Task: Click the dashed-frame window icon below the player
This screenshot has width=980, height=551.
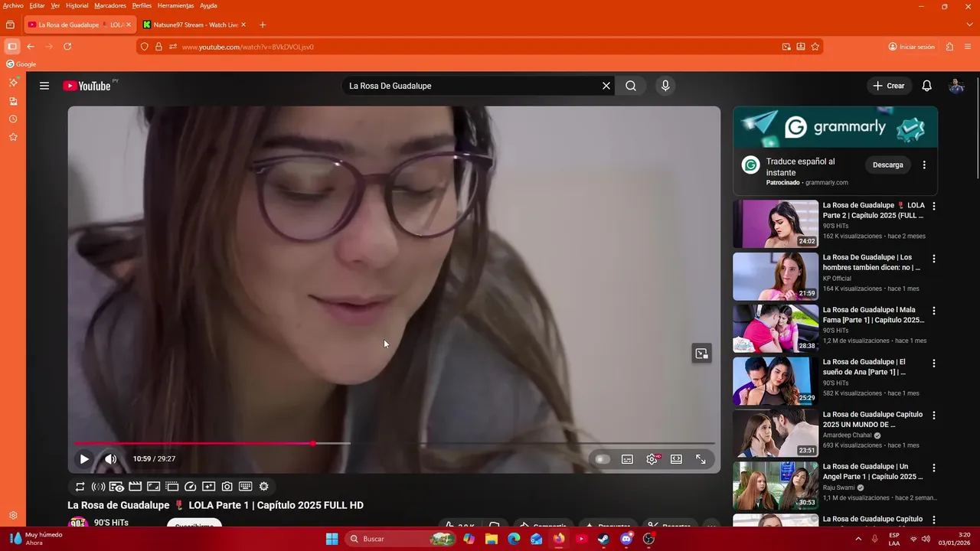Action: pos(171,487)
